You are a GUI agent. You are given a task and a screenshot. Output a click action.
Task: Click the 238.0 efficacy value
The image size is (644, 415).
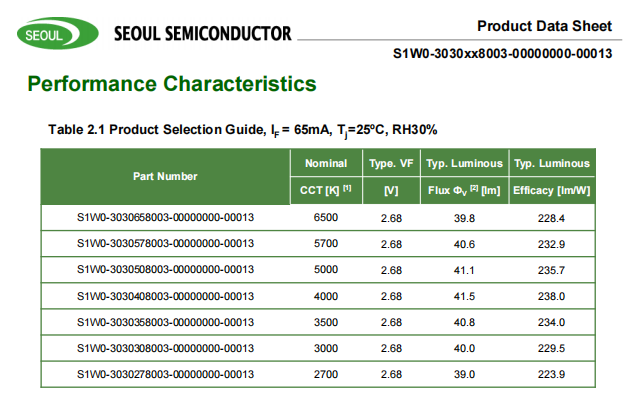point(551,296)
